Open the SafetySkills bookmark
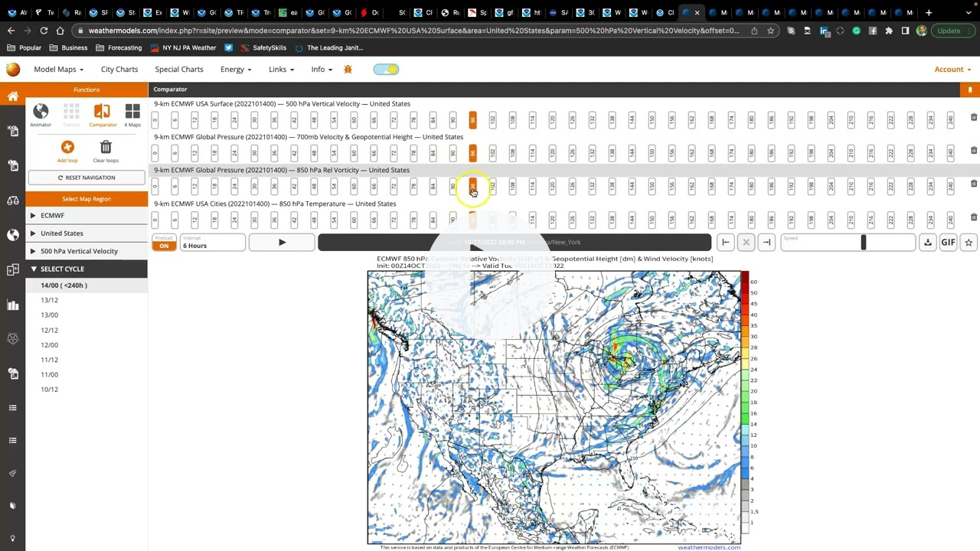The image size is (980, 551). [x=263, y=47]
